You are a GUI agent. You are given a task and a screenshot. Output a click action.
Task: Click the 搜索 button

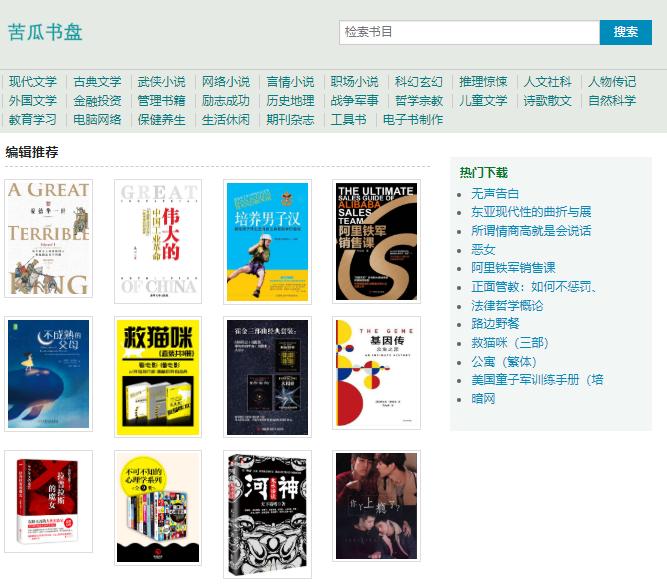pyautogui.click(x=625, y=32)
